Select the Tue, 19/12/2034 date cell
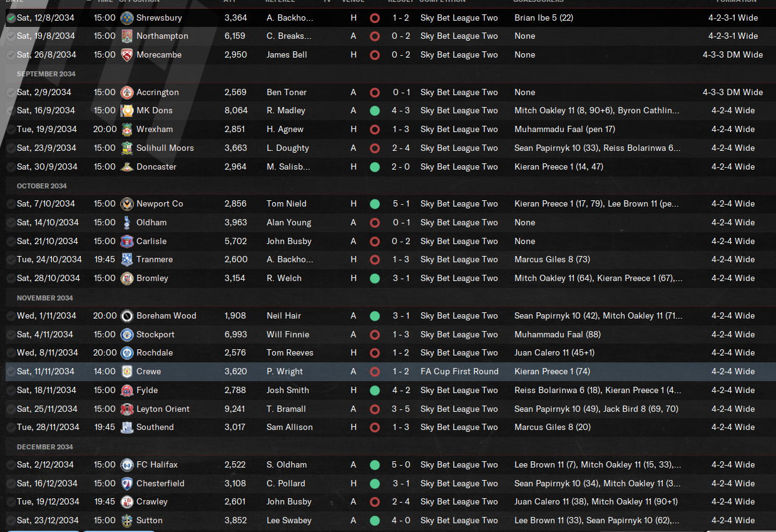Image resolution: width=776 pixels, height=532 pixels. (48, 502)
